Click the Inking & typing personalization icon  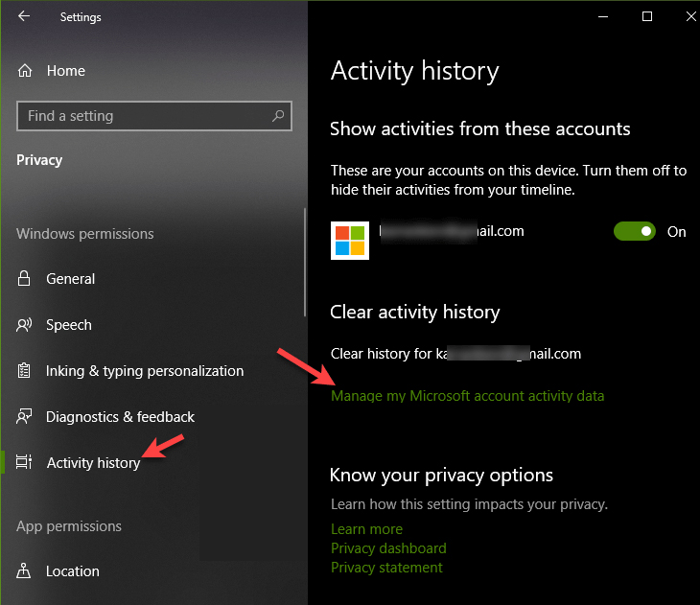(25, 371)
